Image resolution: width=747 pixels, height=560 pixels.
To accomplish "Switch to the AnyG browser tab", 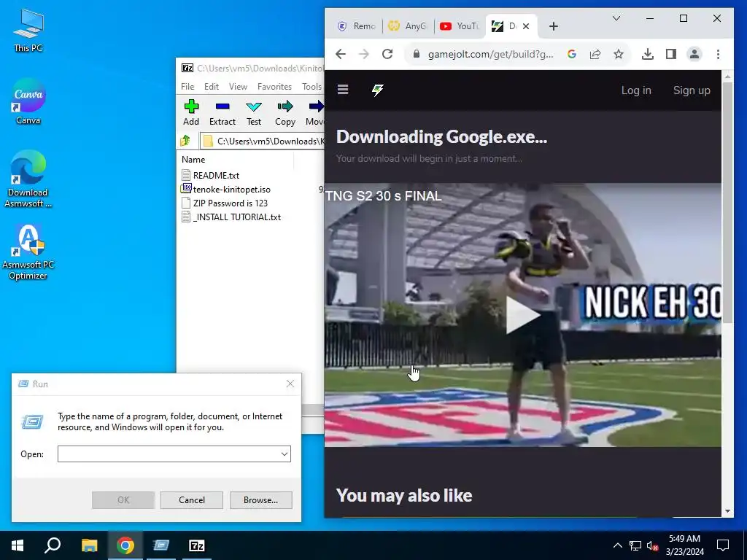I will pyautogui.click(x=407, y=26).
